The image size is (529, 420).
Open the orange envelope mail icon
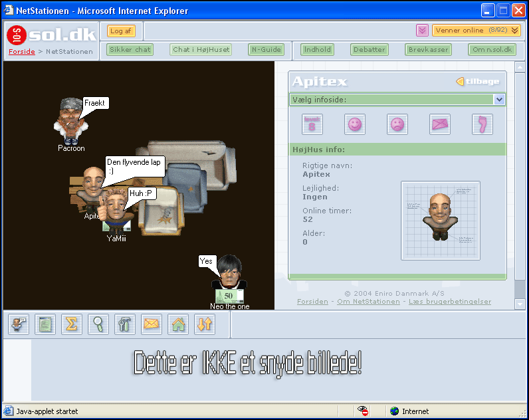(152, 324)
